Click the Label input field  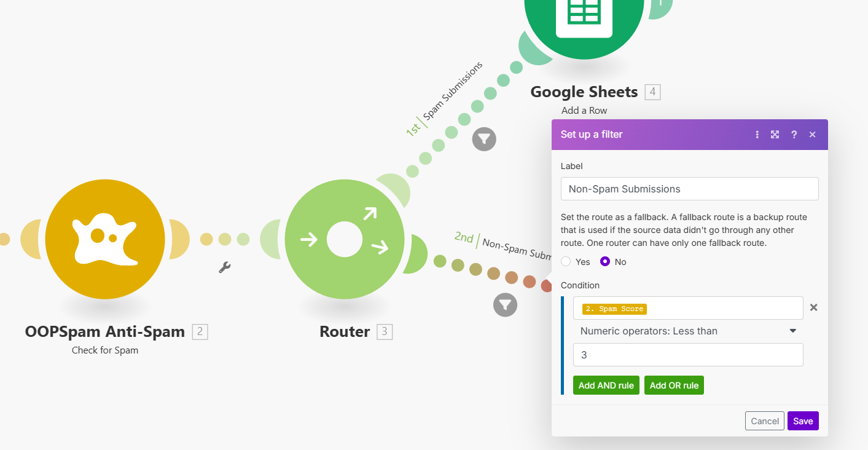pyautogui.click(x=689, y=189)
